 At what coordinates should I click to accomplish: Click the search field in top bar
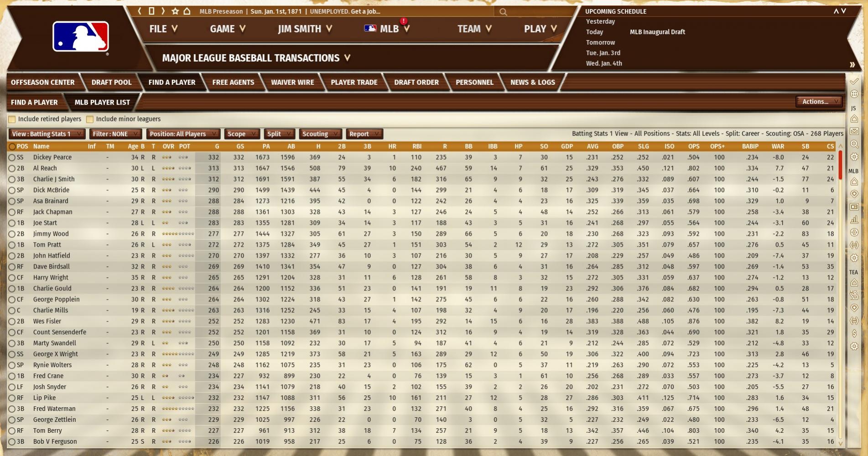coord(538,12)
